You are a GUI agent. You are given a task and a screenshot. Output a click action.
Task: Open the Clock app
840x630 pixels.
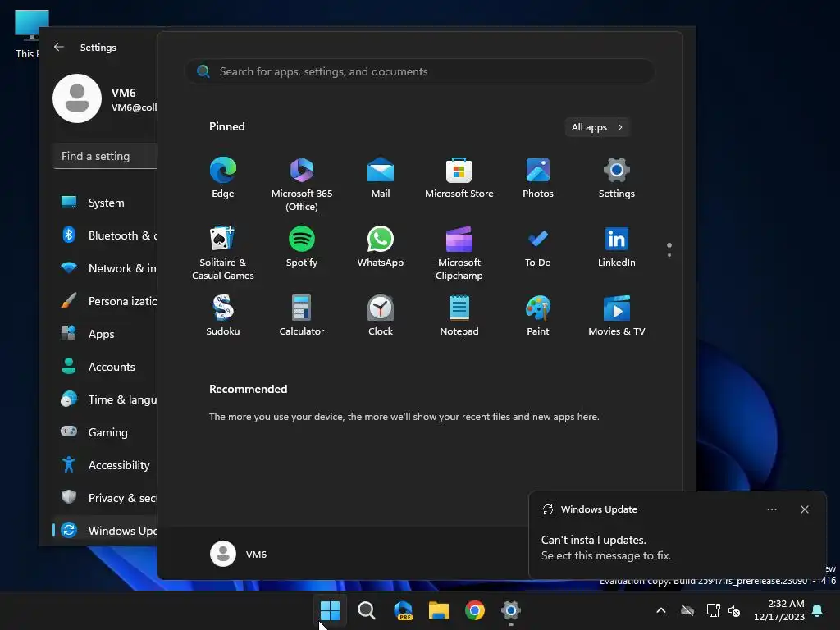pyautogui.click(x=381, y=316)
